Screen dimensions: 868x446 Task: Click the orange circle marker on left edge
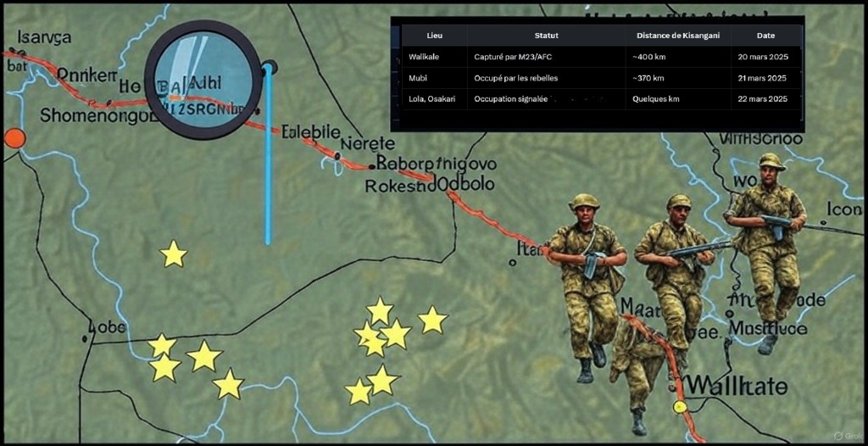point(14,137)
